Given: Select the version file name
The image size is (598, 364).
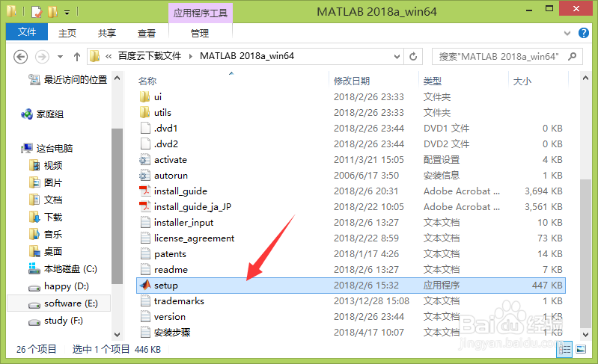Looking at the screenshot, I should 170,316.
